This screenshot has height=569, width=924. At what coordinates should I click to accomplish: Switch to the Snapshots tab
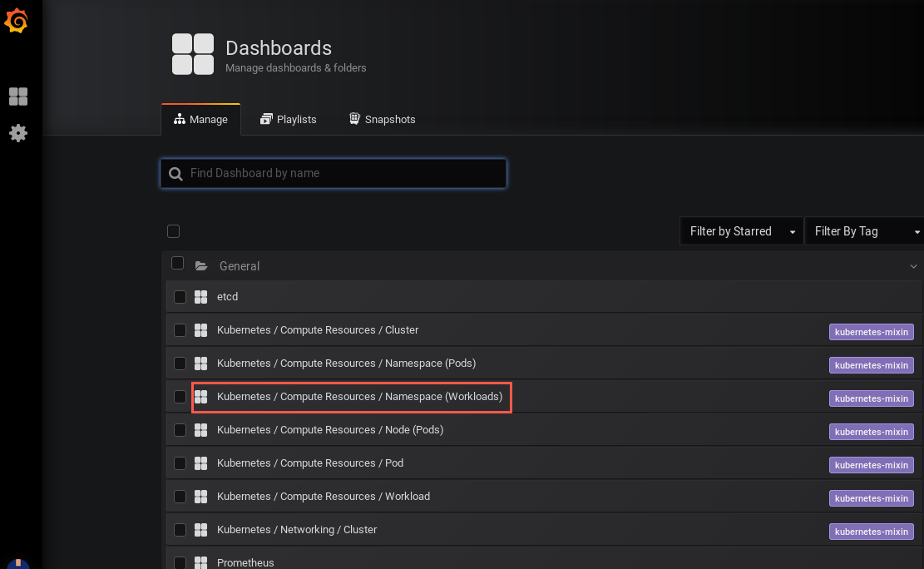pyautogui.click(x=382, y=120)
